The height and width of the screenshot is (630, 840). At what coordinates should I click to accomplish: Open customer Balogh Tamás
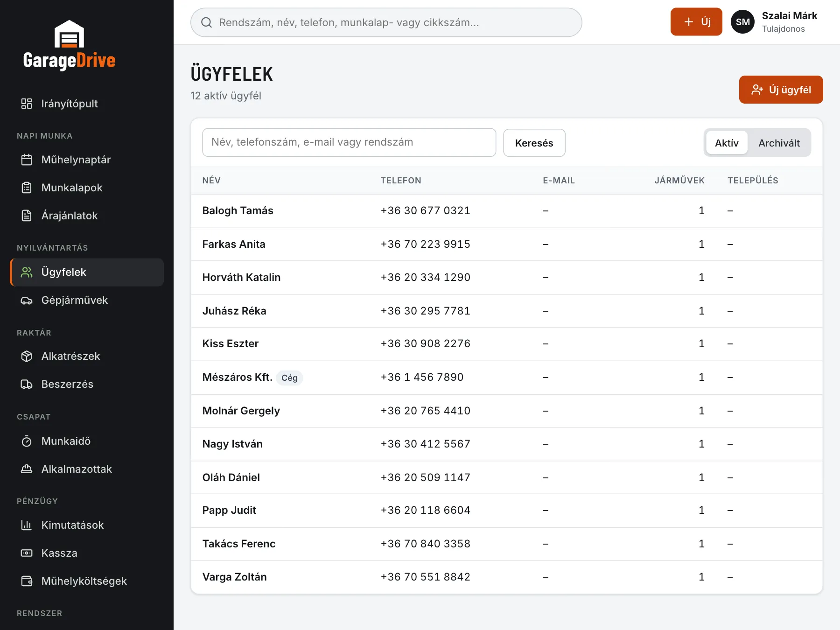238,210
